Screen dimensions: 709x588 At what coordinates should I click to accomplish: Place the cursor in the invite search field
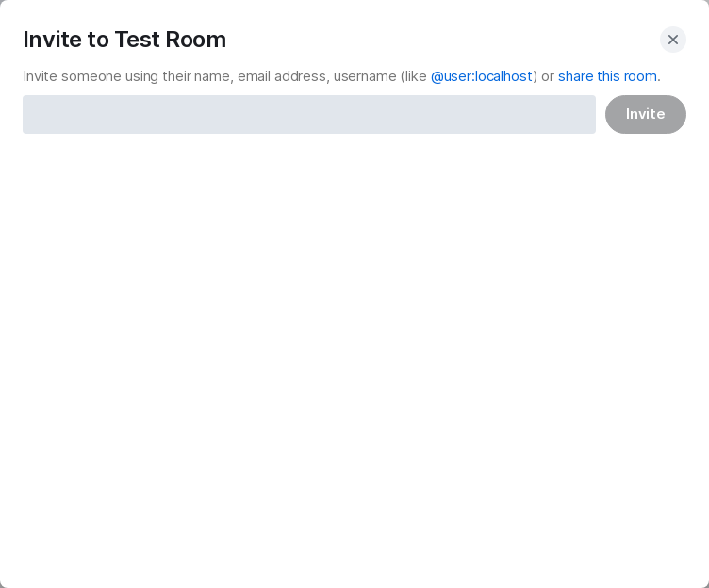[309, 114]
